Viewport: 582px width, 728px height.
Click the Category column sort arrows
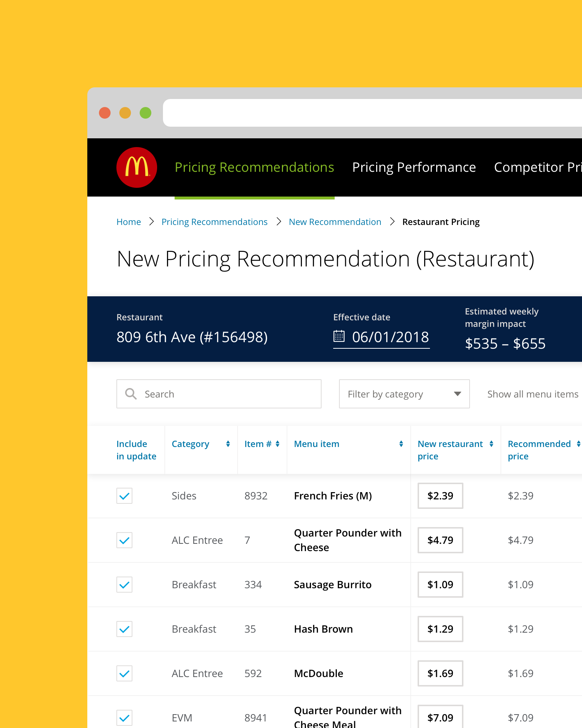pyautogui.click(x=228, y=444)
